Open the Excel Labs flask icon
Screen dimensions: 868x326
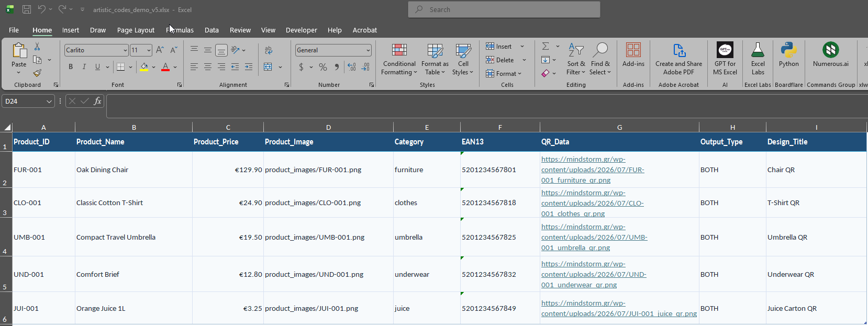point(758,50)
